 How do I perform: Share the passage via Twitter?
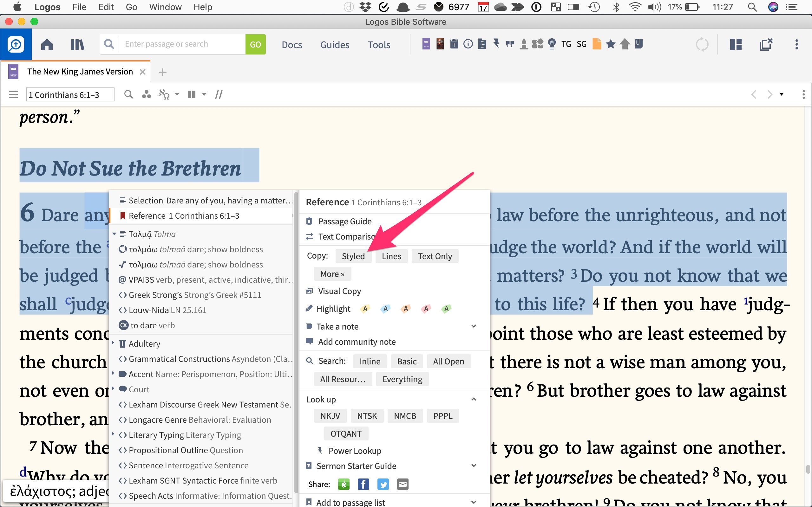(x=383, y=484)
